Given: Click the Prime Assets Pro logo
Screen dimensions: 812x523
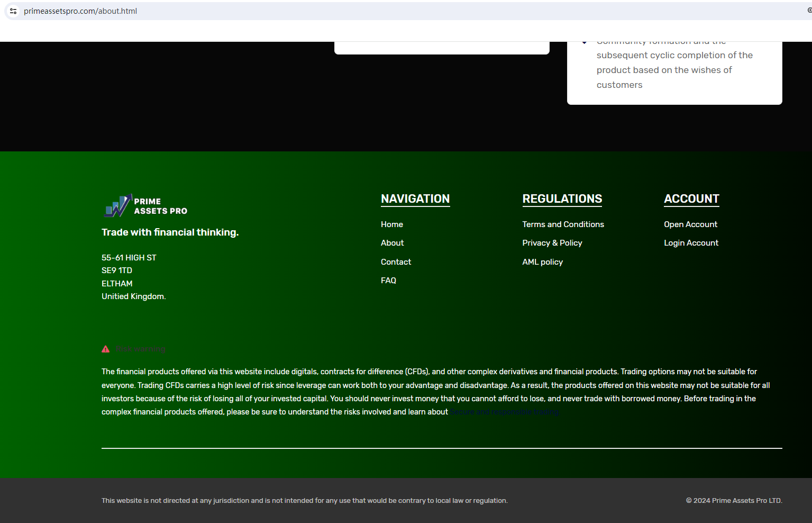Looking at the screenshot, I should tap(145, 205).
